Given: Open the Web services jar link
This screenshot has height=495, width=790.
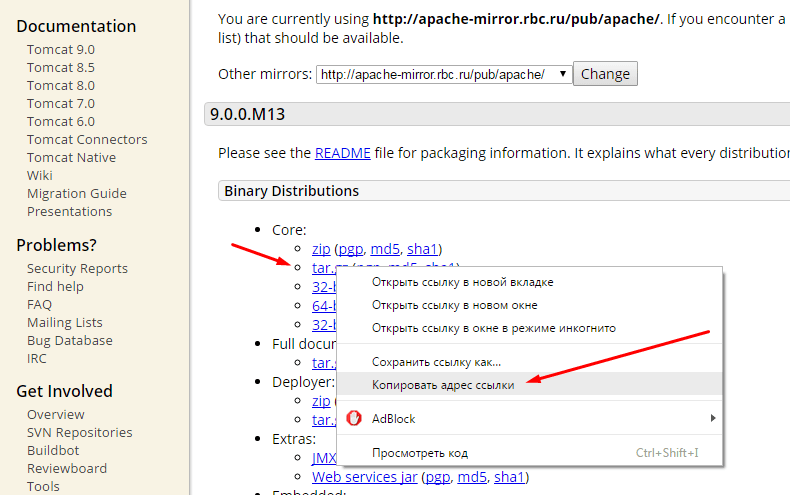Looking at the screenshot, I should pyautogui.click(x=364, y=477).
